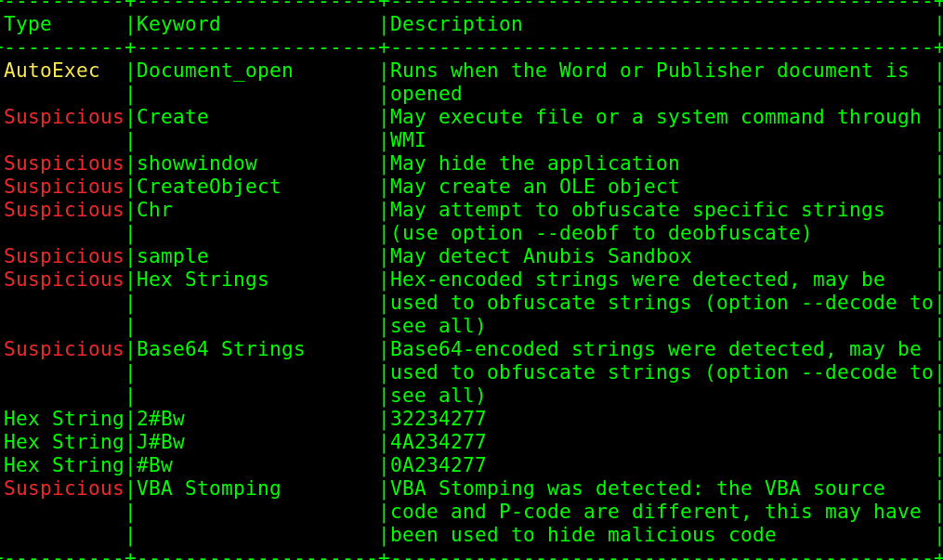This screenshot has height=560, width=943.
Task: Select the "May hide the application" description
Action: 534,164
